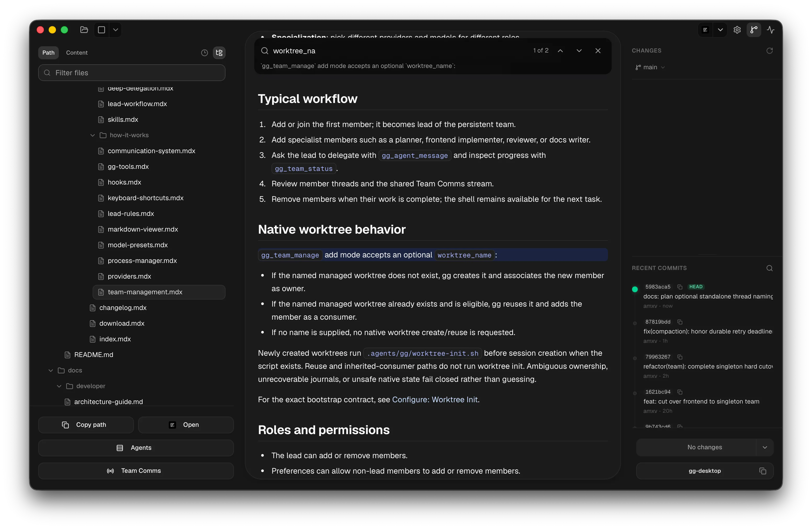Select README.md in file tree
812x529 pixels.
(93, 354)
